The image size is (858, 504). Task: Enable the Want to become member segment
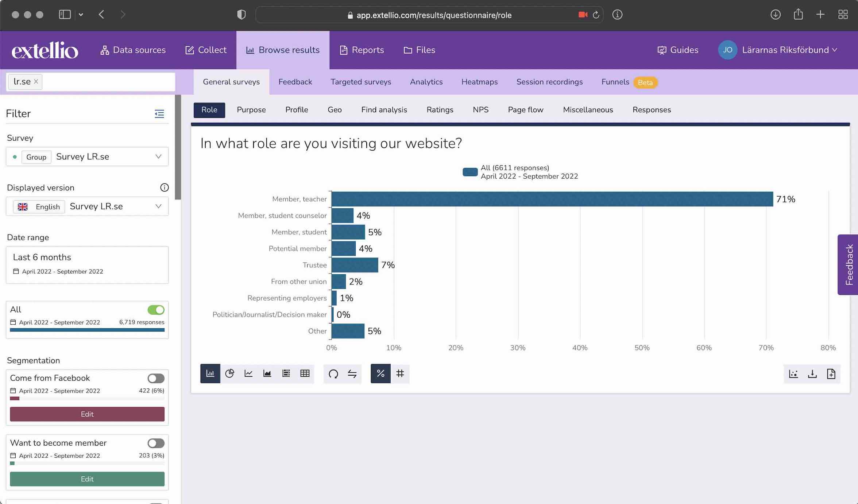coord(156,443)
